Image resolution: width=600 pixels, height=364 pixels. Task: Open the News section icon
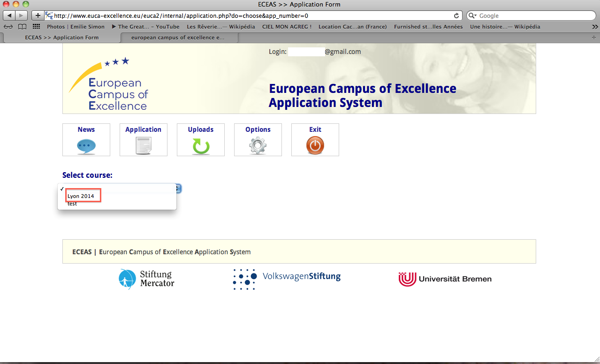tap(86, 146)
